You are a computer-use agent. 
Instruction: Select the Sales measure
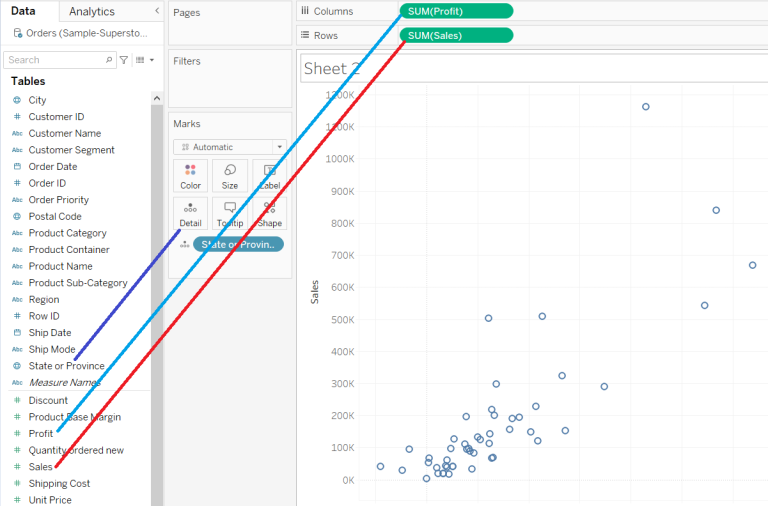[40, 467]
